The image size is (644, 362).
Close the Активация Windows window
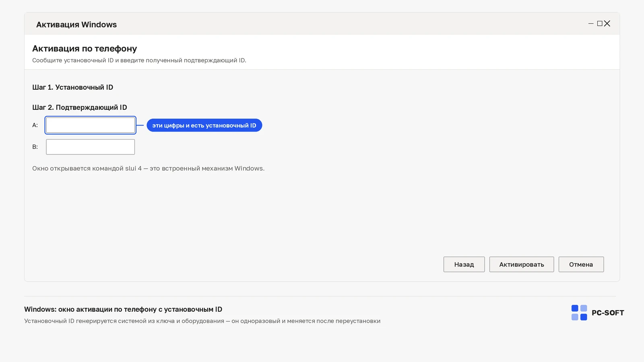(607, 24)
